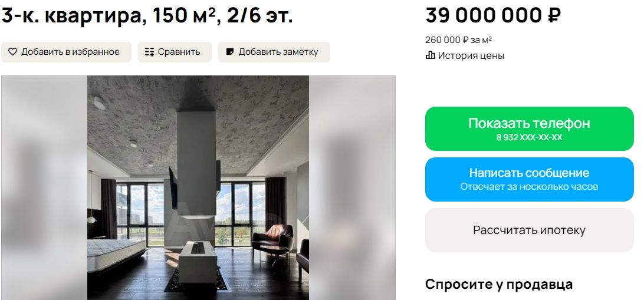Select the 'Сравнить' button text
The image size is (644, 300).
point(179,52)
